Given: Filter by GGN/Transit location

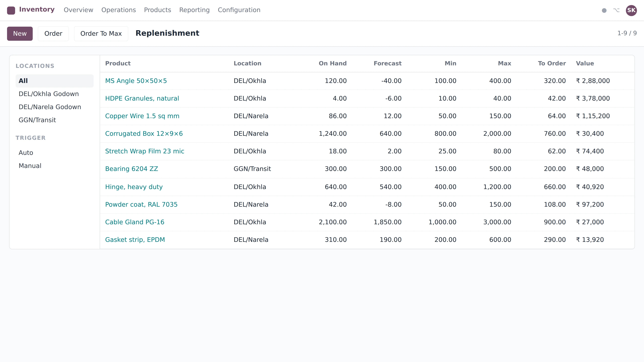Looking at the screenshot, I should point(55,120).
